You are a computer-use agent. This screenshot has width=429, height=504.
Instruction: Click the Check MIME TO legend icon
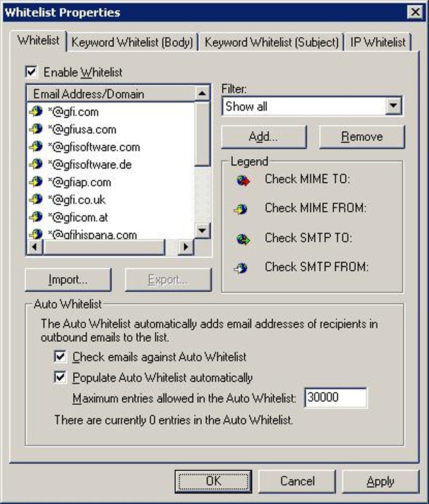point(243,181)
